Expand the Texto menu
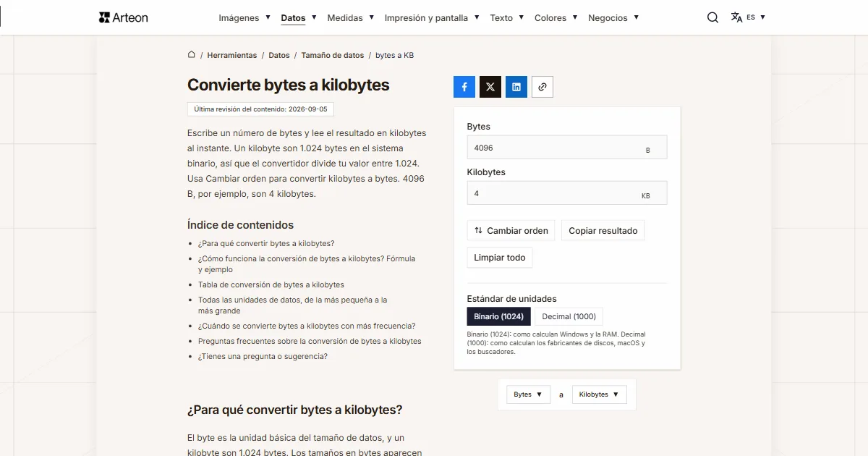This screenshot has height=456, width=868. 507,17
